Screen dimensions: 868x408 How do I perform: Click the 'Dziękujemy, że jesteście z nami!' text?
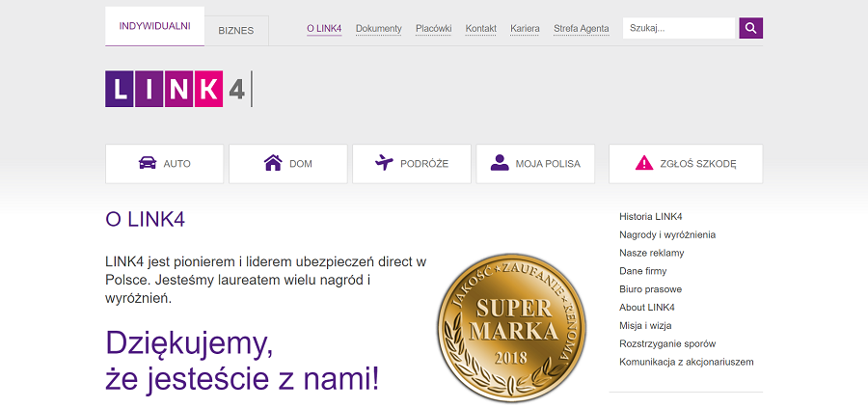(242, 361)
